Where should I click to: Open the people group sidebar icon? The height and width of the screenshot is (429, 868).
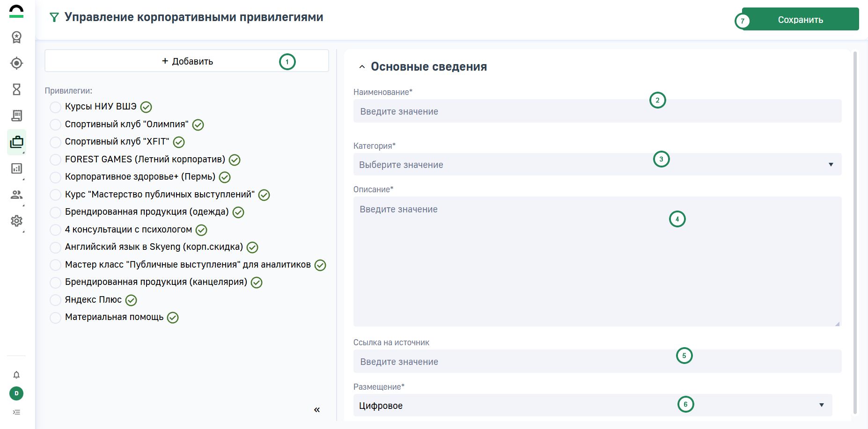pyautogui.click(x=16, y=195)
